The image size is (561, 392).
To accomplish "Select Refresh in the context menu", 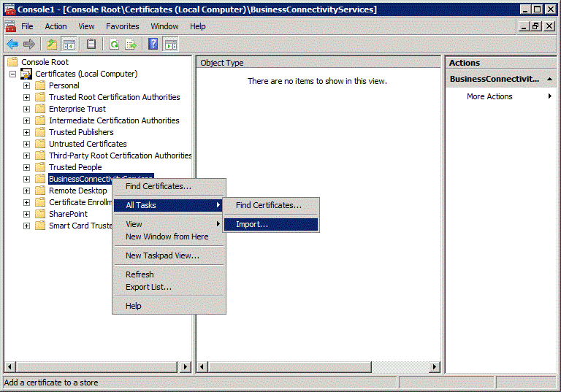I will pyautogui.click(x=169, y=274).
